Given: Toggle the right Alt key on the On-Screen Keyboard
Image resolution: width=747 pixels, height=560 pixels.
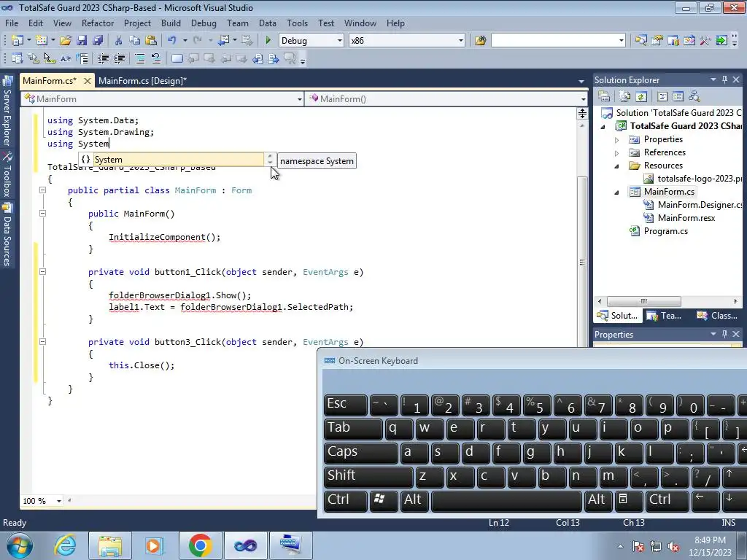Looking at the screenshot, I should tap(597, 500).
